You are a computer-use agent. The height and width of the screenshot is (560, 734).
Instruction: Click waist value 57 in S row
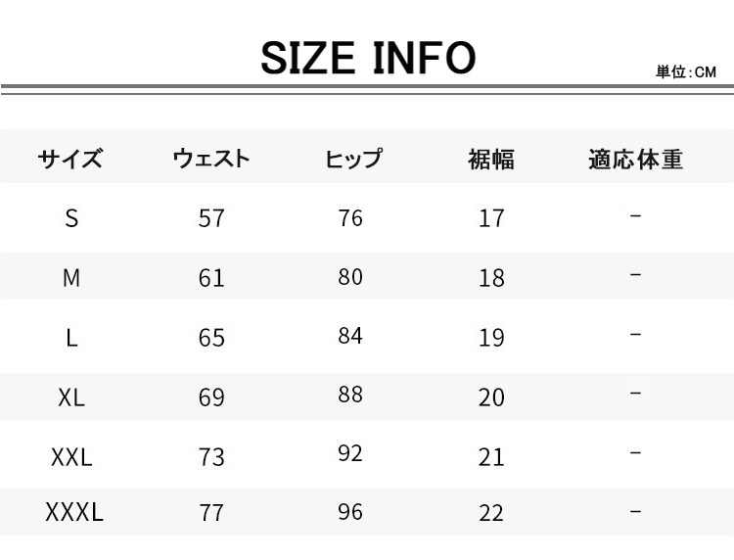[210, 218]
